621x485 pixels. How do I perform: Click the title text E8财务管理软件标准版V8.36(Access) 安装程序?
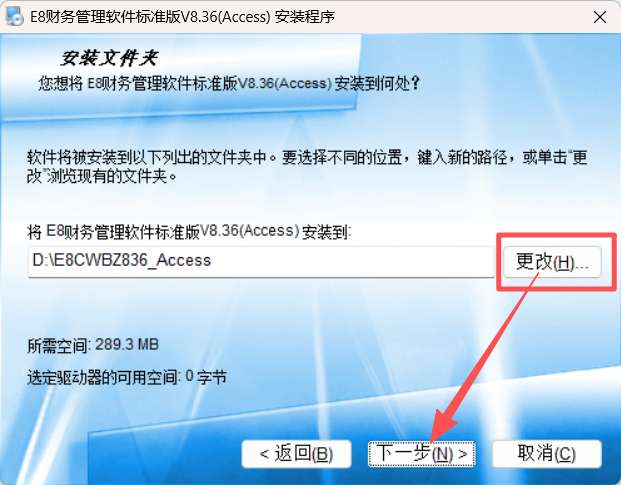pyautogui.click(x=183, y=17)
